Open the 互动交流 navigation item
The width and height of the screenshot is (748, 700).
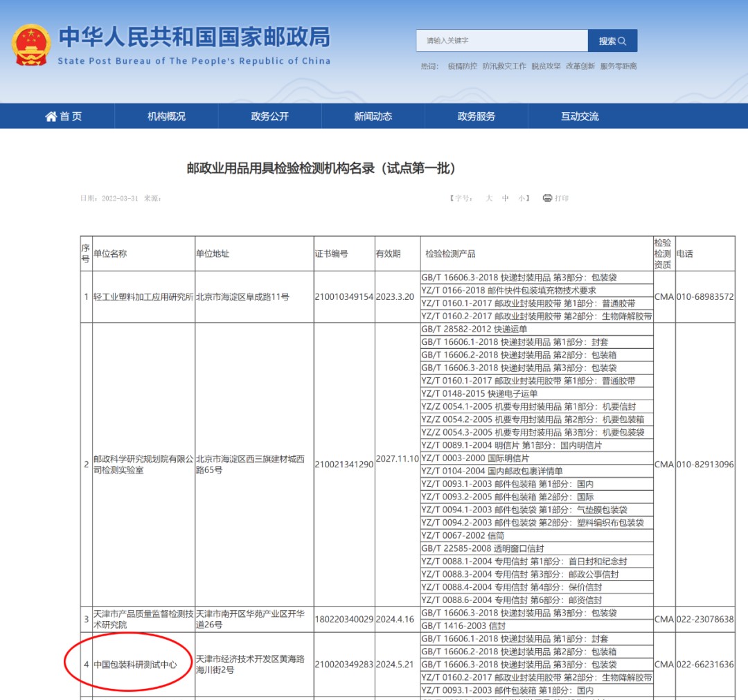[580, 116]
